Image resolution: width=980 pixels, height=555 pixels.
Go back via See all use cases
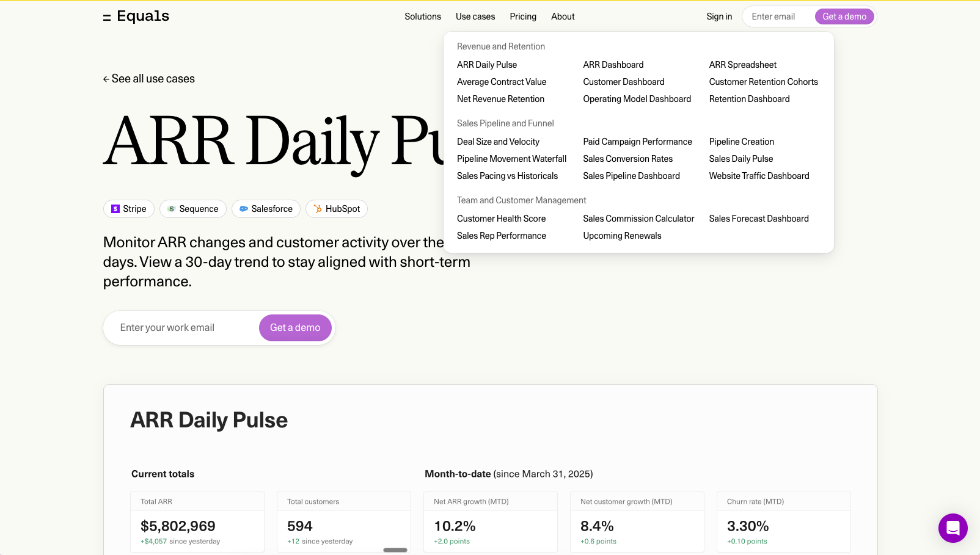pos(149,79)
